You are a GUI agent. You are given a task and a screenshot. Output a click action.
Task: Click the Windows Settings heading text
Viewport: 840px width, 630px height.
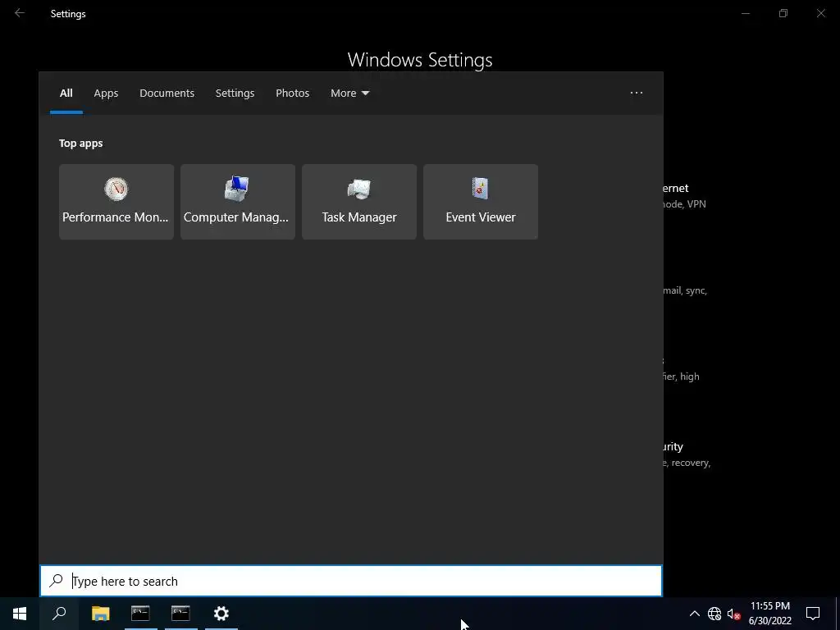(420, 60)
